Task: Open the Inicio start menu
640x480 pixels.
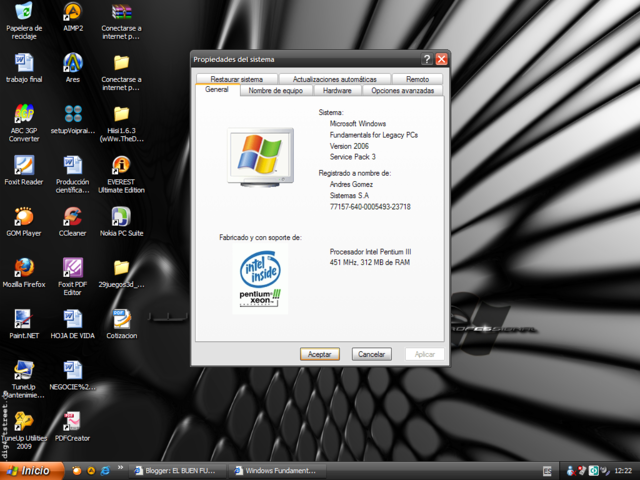Action: coord(32,471)
